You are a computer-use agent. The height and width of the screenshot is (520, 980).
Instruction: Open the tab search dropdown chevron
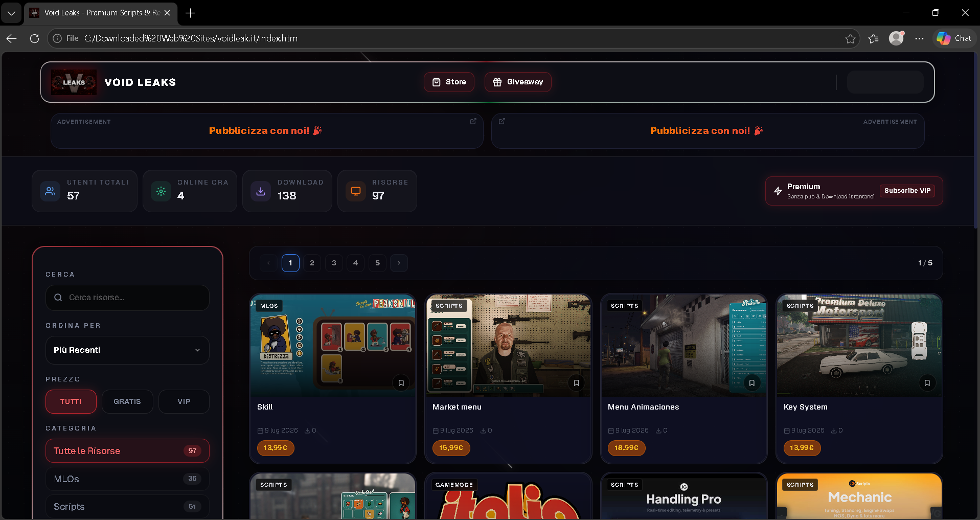click(x=11, y=13)
